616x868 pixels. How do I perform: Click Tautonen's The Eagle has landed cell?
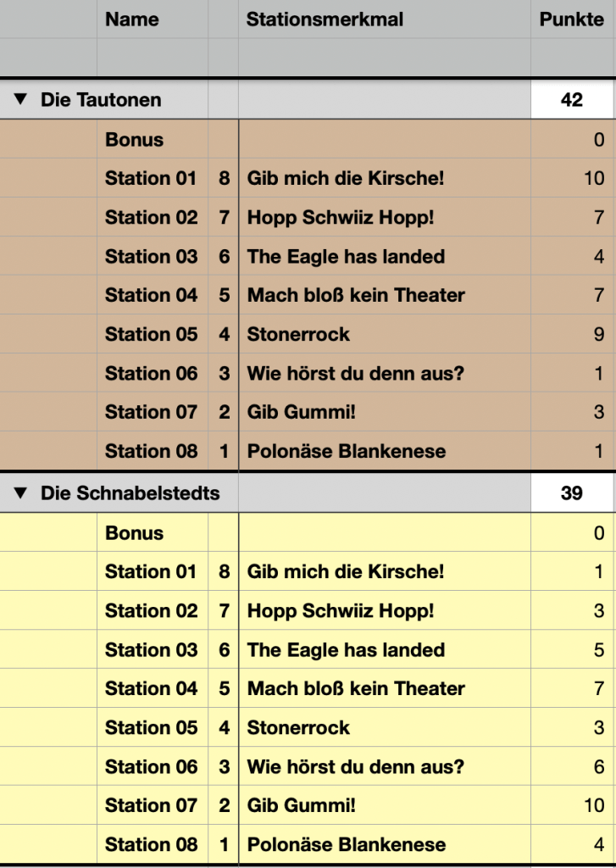click(346, 256)
